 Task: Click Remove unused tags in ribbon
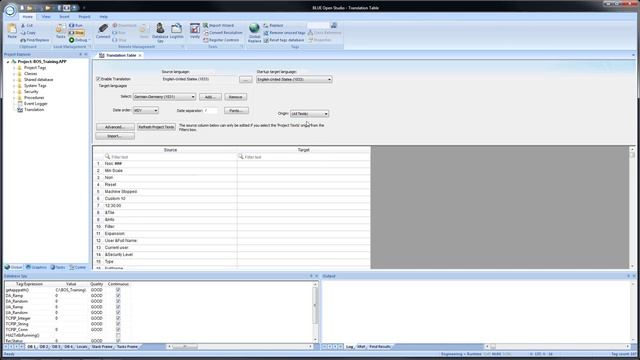click(x=284, y=33)
